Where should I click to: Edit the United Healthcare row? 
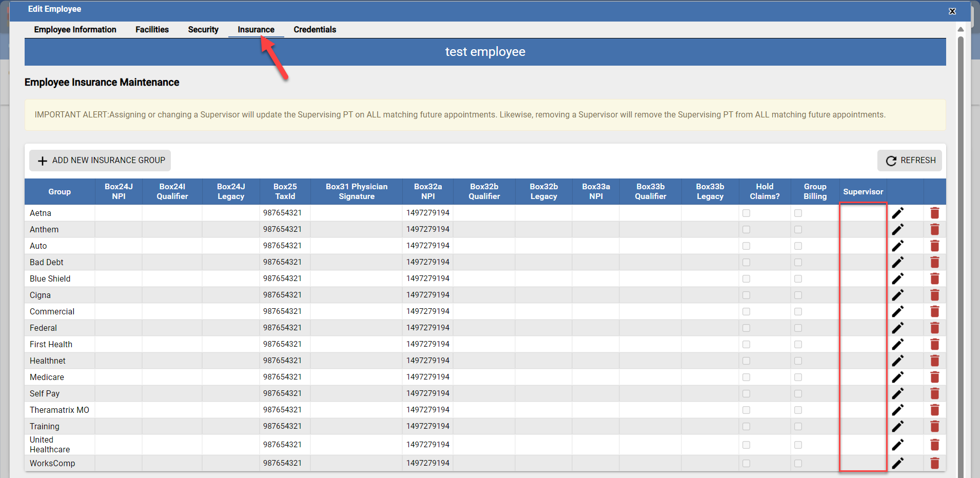(x=897, y=445)
